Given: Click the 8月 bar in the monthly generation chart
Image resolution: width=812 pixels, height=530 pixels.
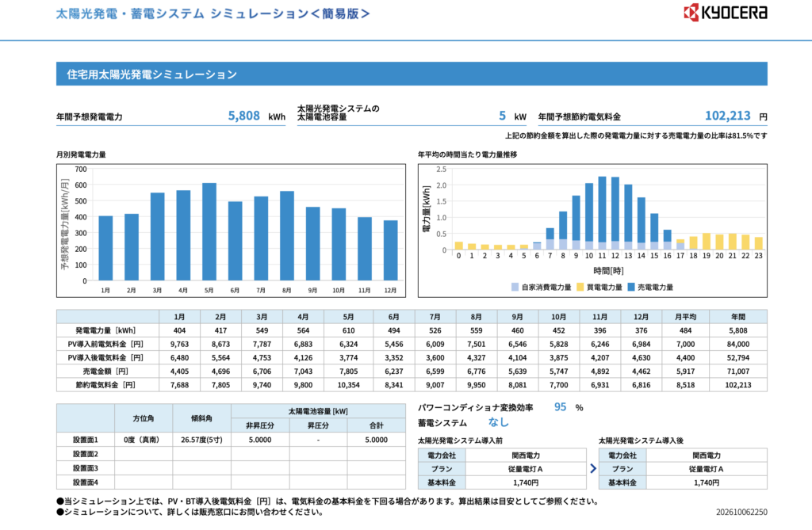Looking at the screenshot, I should click(x=287, y=236).
